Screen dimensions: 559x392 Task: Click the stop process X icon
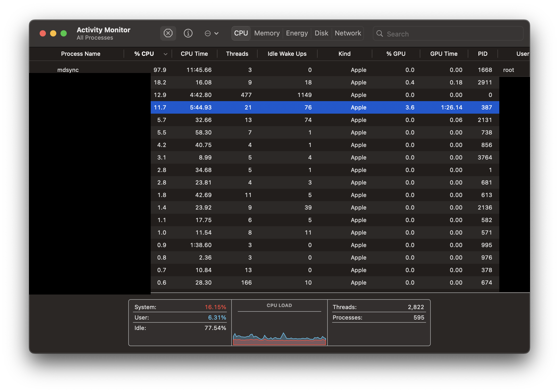point(168,33)
